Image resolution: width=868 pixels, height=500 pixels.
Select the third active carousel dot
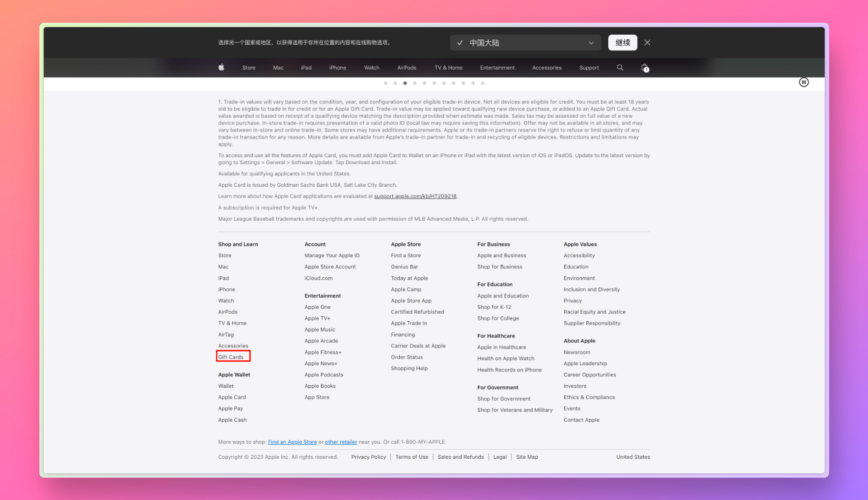[405, 83]
